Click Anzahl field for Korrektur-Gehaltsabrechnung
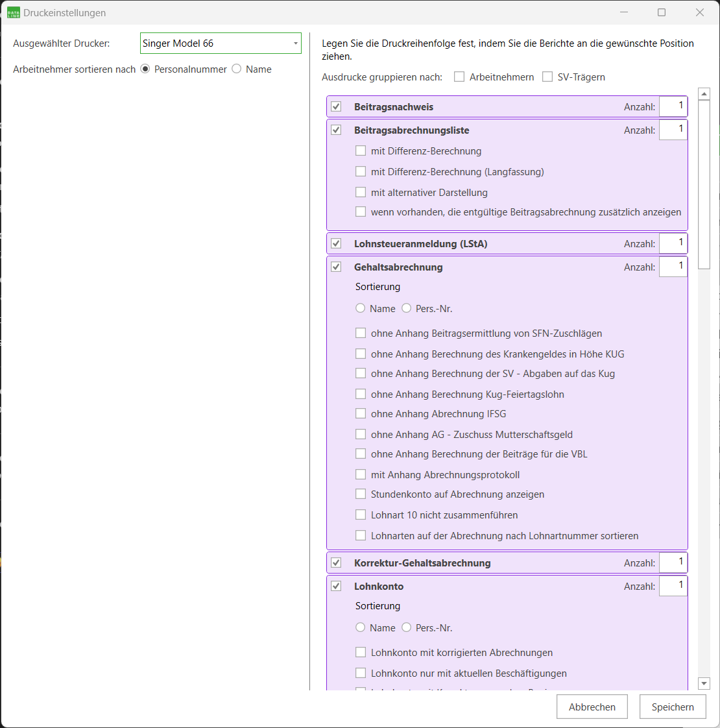The height and width of the screenshot is (728, 720). coord(673,563)
